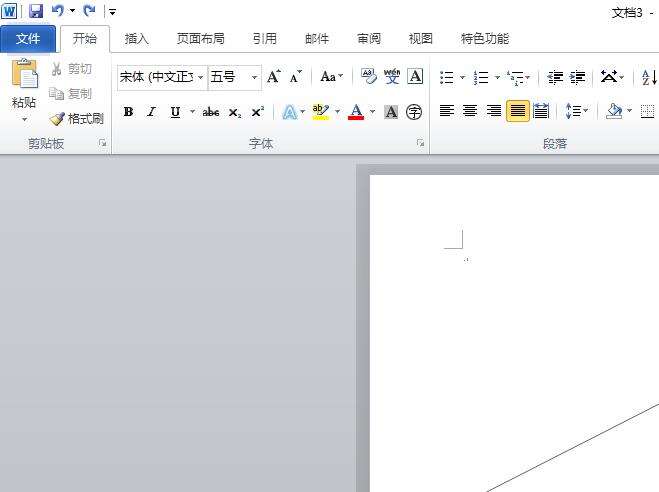Toggle Bold formatting
This screenshot has width=659, height=492.
click(128, 112)
